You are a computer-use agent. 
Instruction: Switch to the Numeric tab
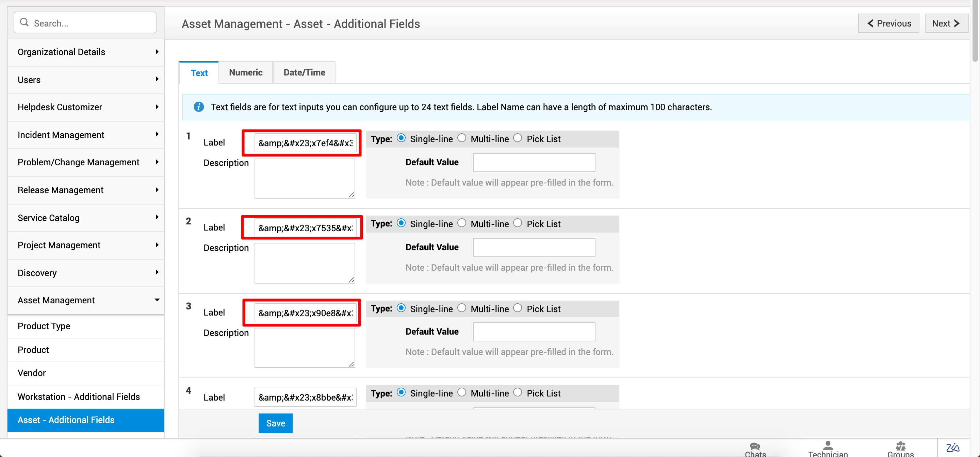245,72
